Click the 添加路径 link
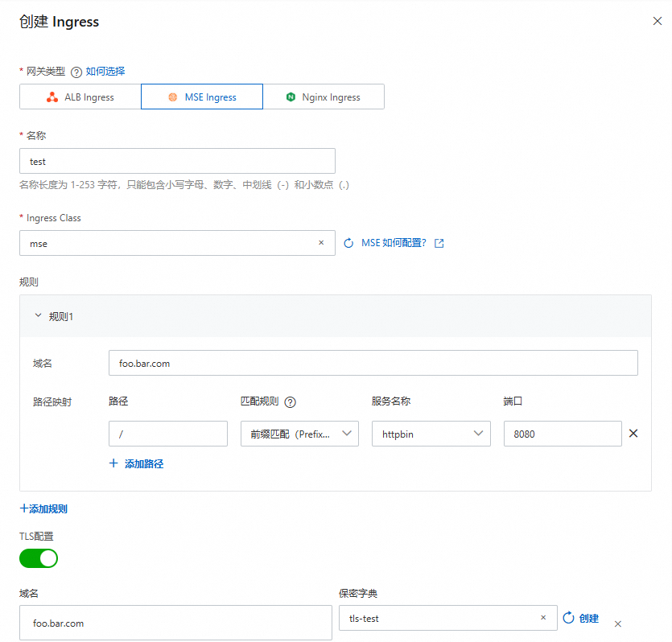Screen dimensions: 672x642 coord(144,464)
